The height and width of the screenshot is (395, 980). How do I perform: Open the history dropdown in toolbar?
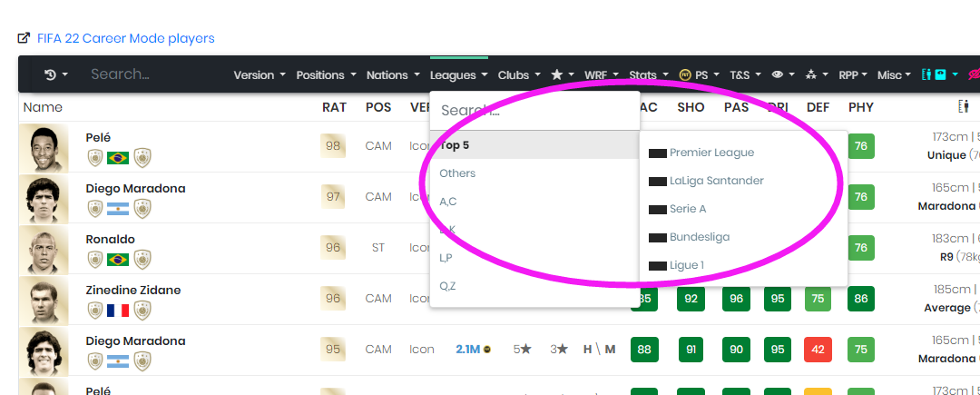[55, 75]
